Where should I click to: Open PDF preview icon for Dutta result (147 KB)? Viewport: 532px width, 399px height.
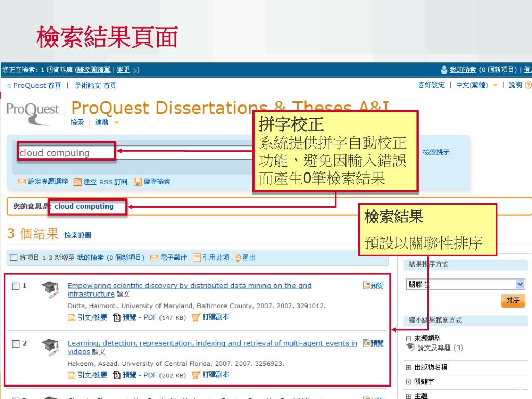coord(117,317)
